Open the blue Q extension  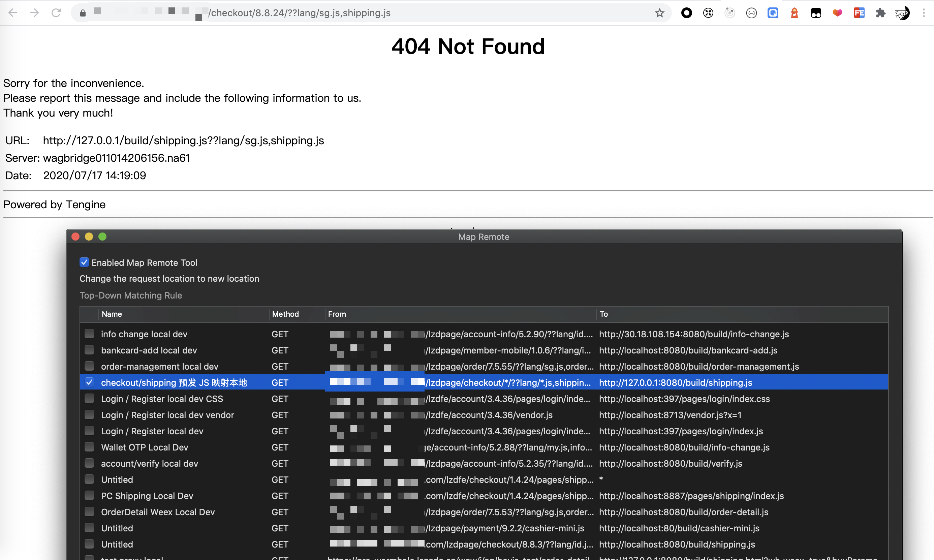tap(773, 13)
